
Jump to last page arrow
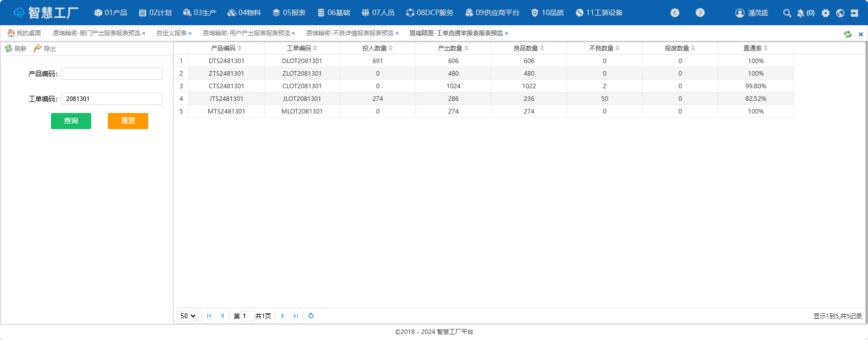click(296, 316)
